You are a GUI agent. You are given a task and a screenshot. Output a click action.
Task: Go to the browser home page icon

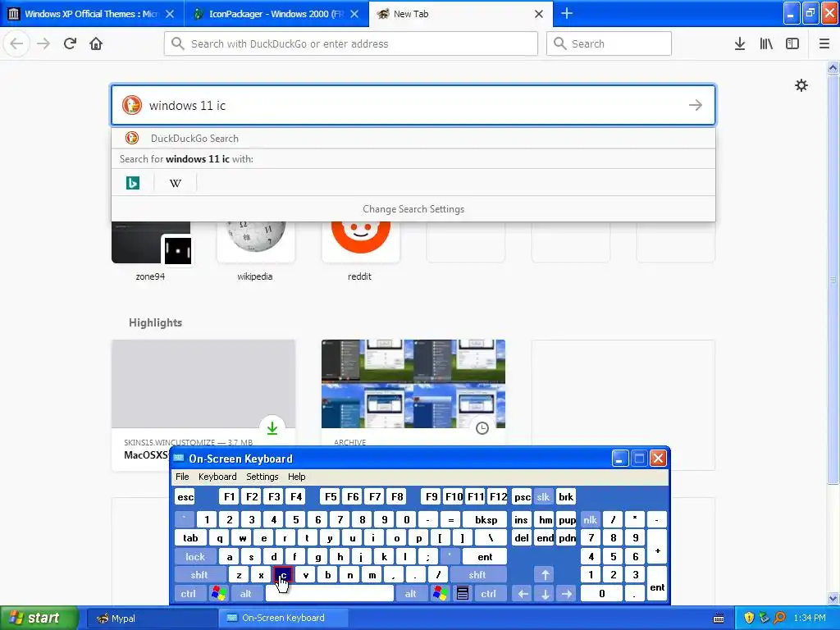pyautogui.click(x=96, y=43)
